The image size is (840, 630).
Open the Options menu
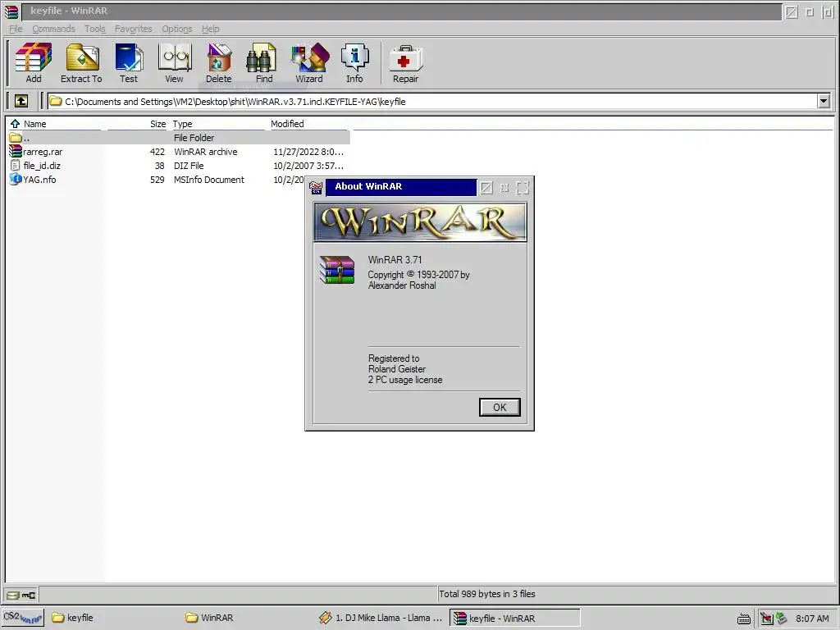pyautogui.click(x=177, y=29)
